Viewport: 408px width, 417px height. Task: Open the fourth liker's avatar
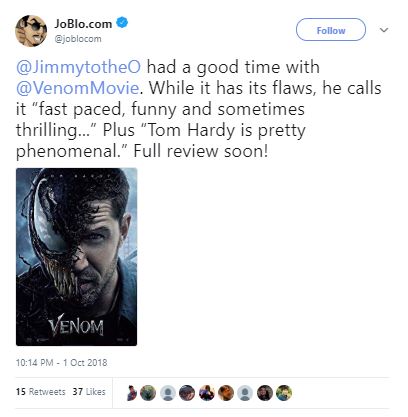(187, 393)
